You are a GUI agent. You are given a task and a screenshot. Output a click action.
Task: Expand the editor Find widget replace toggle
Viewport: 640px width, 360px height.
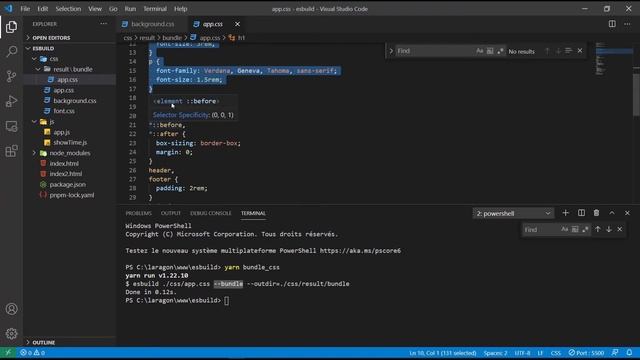pos(391,51)
